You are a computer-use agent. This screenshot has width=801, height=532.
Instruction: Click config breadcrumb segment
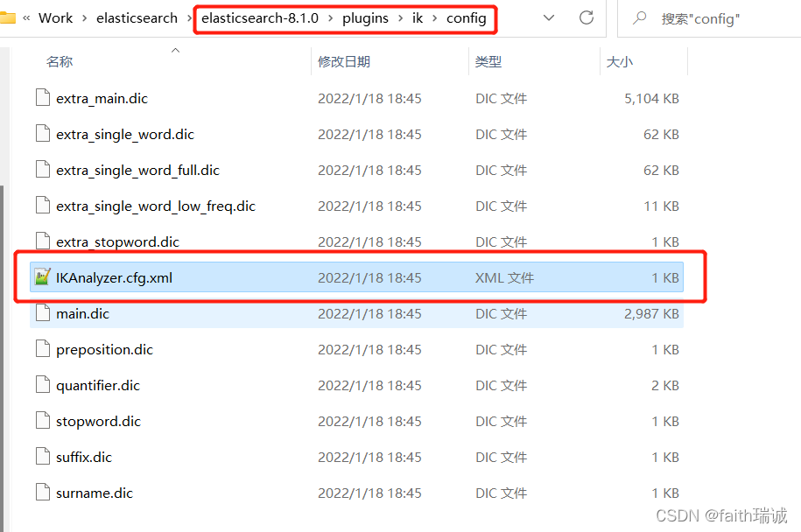(467, 18)
